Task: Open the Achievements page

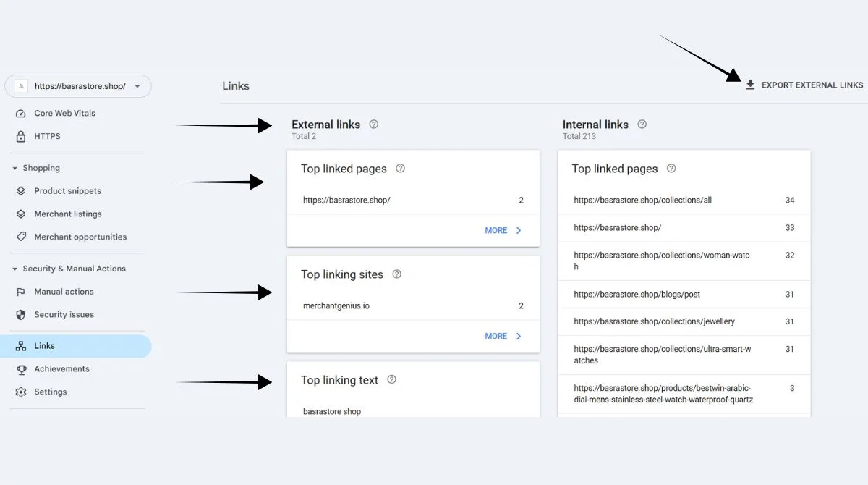Action: click(x=61, y=369)
